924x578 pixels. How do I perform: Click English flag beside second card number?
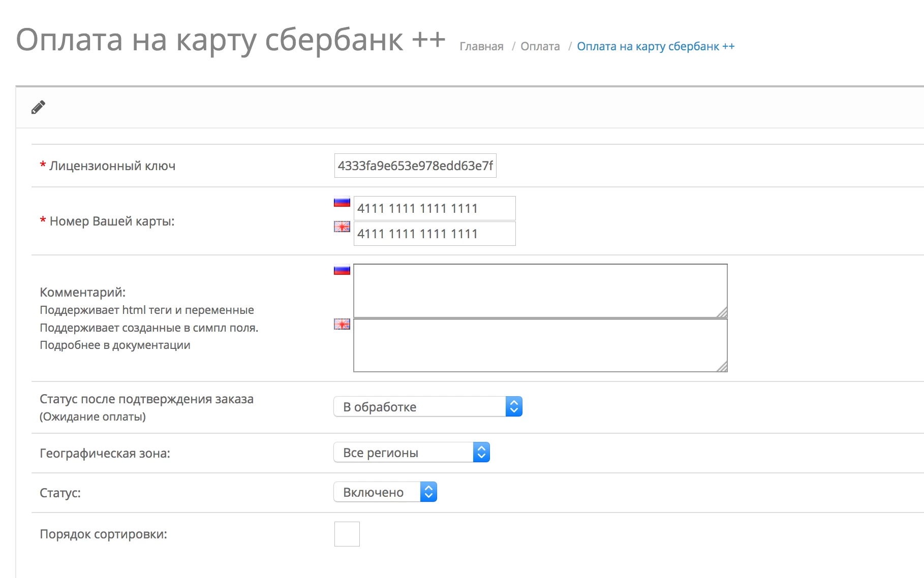click(342, 227)
